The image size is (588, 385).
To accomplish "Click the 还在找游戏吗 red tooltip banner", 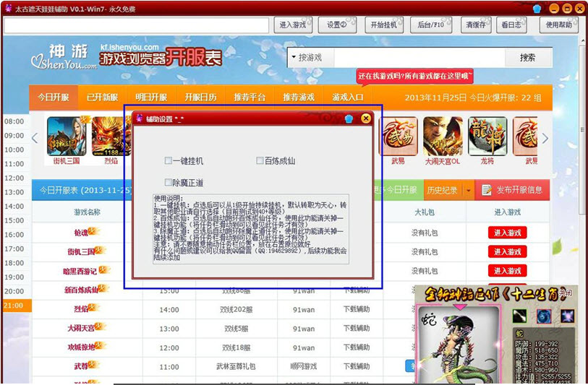I will 414,76.
